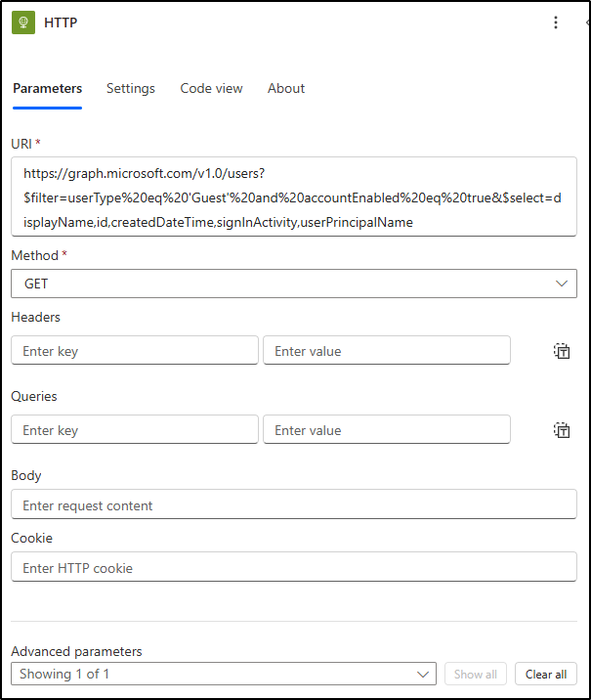591x700 pixels.
Task: Switch to the Settings tab
Action: 131,88
